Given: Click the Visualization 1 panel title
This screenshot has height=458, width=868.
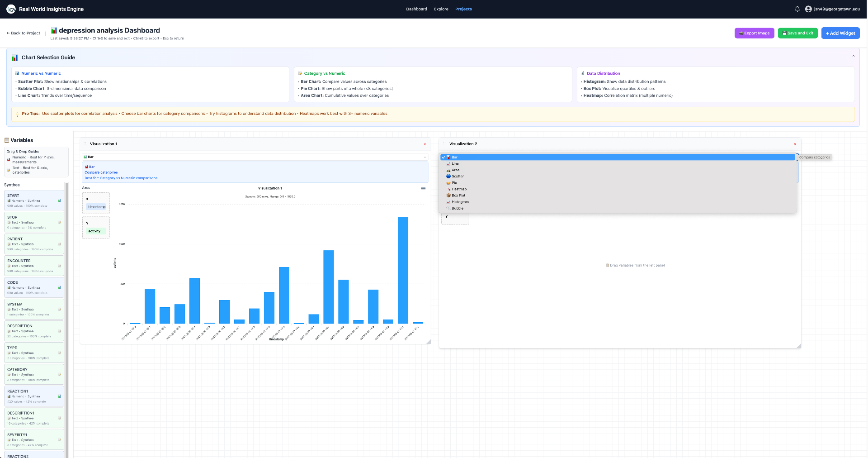Looking at the screenshot, I should [104, 144].
